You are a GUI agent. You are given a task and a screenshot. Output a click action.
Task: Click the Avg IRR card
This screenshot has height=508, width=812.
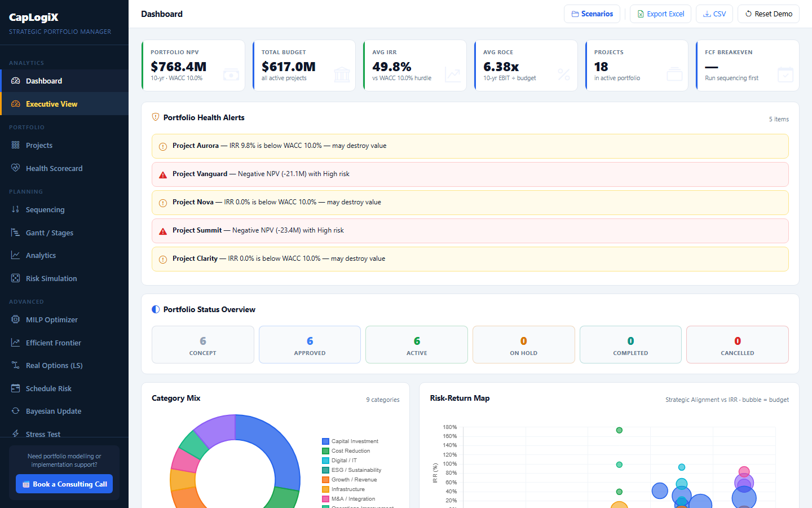click(x=415, y=65)
